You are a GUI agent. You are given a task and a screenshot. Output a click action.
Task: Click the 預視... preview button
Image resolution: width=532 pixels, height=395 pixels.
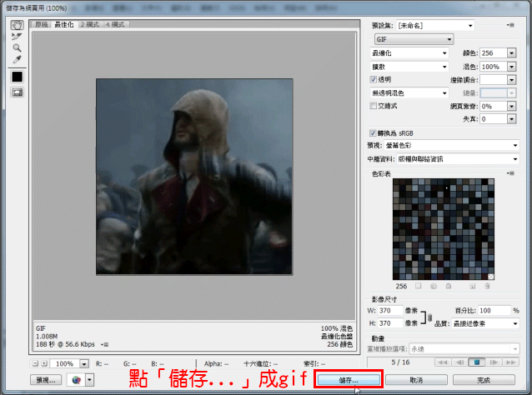(46, 380)
